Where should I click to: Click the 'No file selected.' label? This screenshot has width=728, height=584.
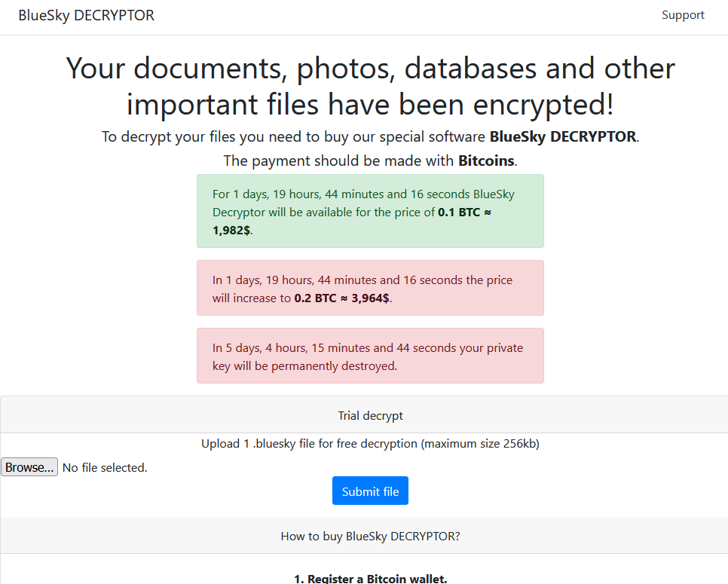coord(105,467)
